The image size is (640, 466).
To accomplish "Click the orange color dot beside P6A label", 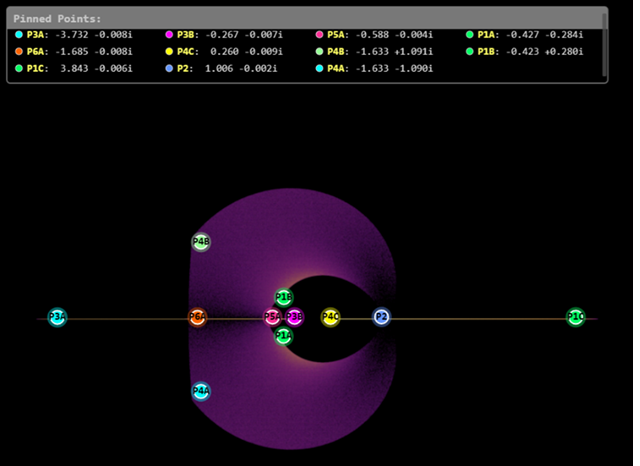I will pyautogui.click(x=19, y=51).
